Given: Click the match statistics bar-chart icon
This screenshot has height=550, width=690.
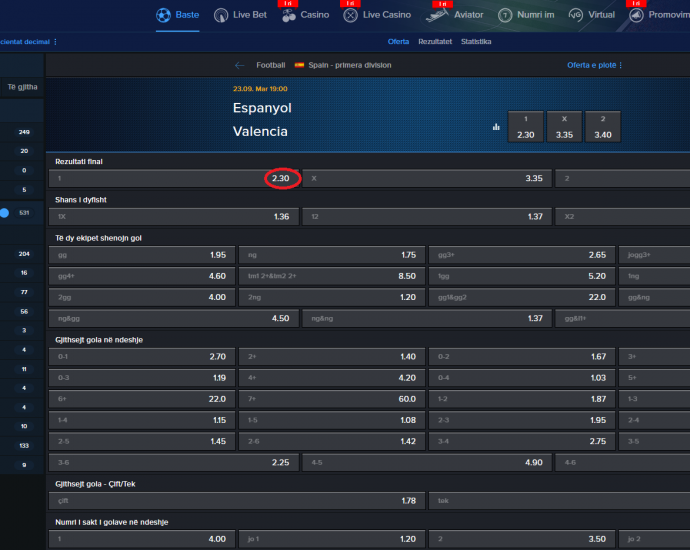Looking at the screenshot, I should click(496, 127).
